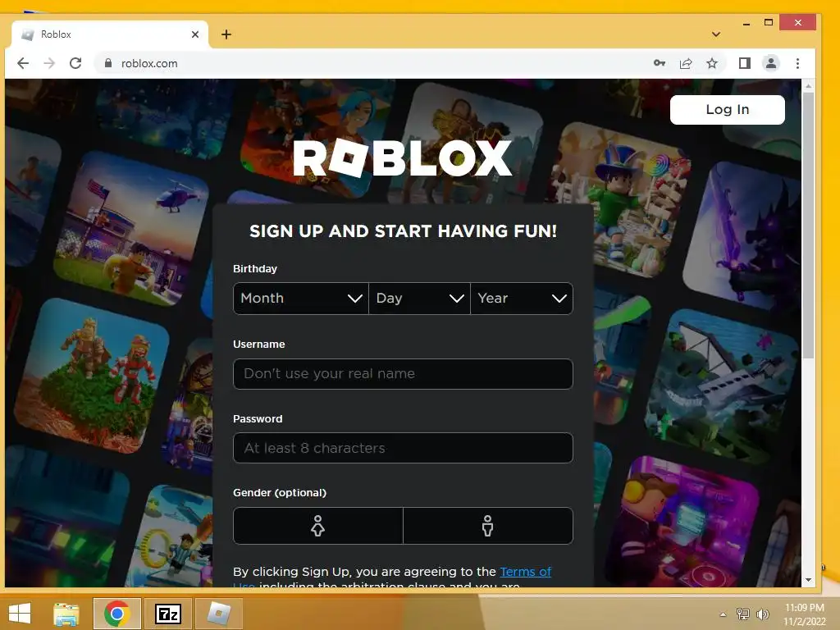Click the page scrollbar up arrow
This screenshot has width=840, height=630.
[808, 85]
